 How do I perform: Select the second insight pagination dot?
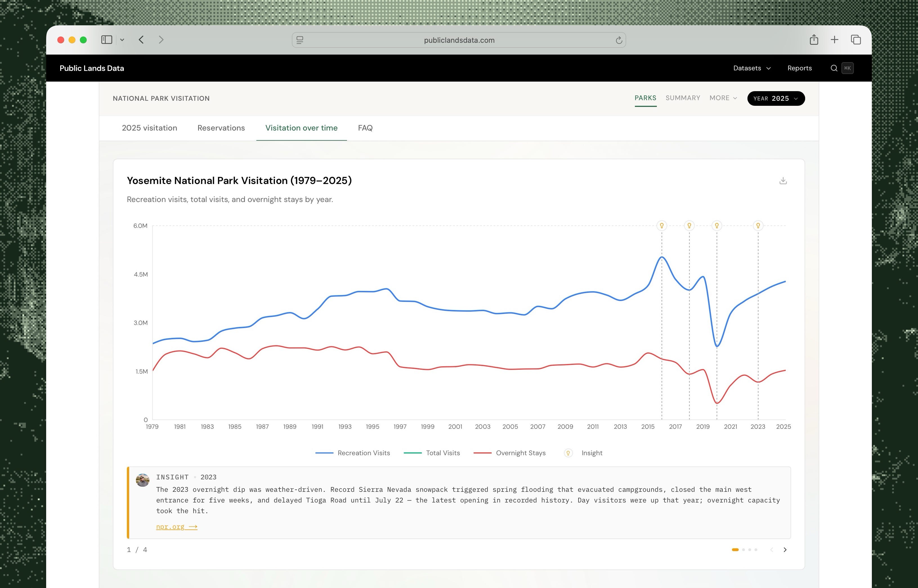click(x=743, y=550)
